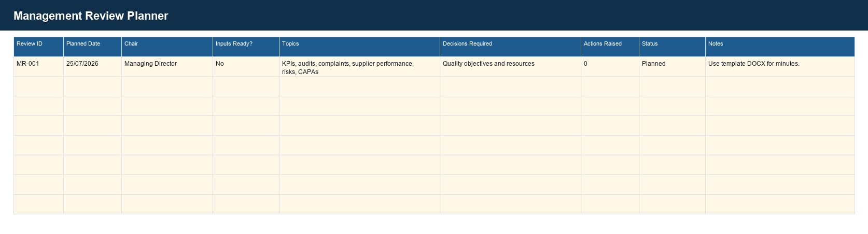The width and height of the screenshot is (868, 234).
Task: Click the No inputs ready cell
Action: coord(246,67)
